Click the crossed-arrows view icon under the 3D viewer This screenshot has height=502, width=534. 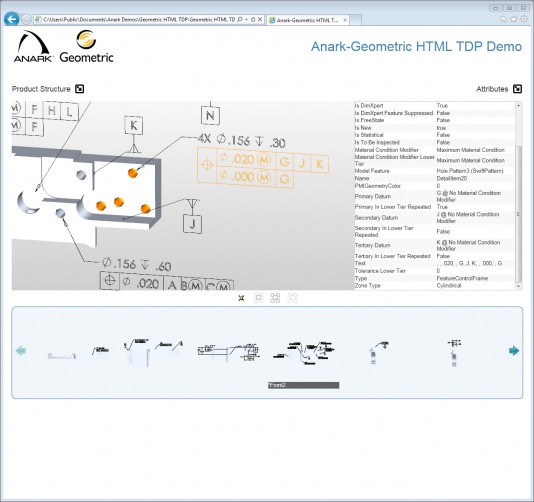tap(241, 298)
